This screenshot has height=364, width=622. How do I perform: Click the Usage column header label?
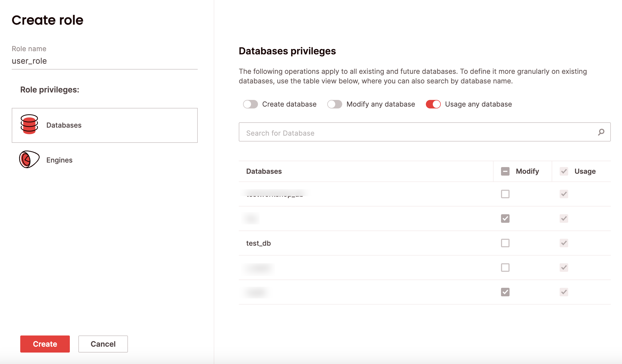pyautogui.click(x=585, y=171)
